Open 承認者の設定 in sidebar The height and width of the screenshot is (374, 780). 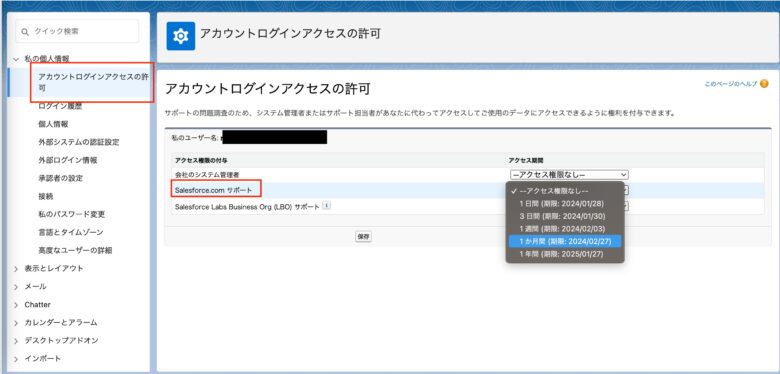click(60, 178)
